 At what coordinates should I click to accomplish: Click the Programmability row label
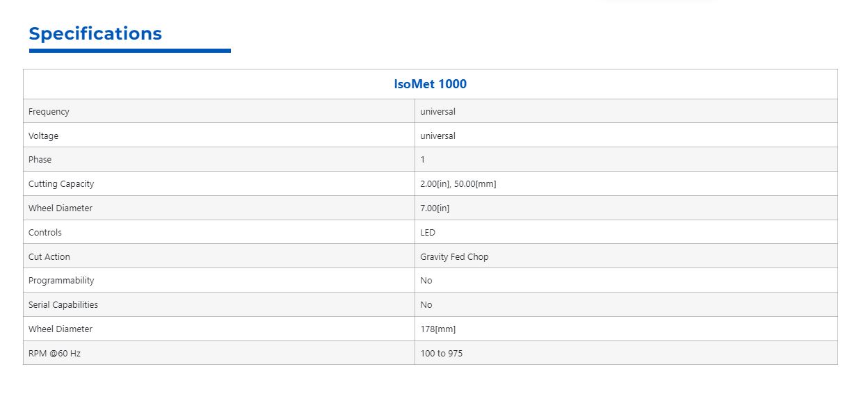click(x=61, y=281)
